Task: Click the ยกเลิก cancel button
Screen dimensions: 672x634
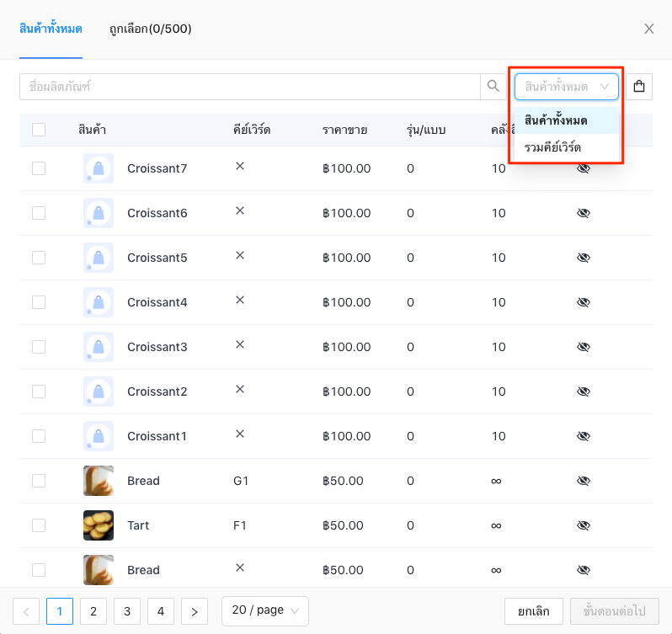Action: pyautogui.click(x=534, y=611)
